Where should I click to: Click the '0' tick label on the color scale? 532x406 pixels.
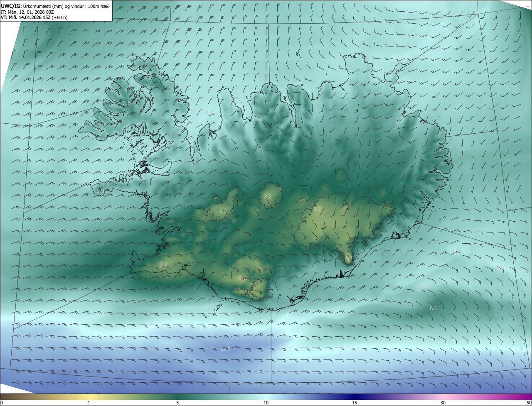coord(2,403)
